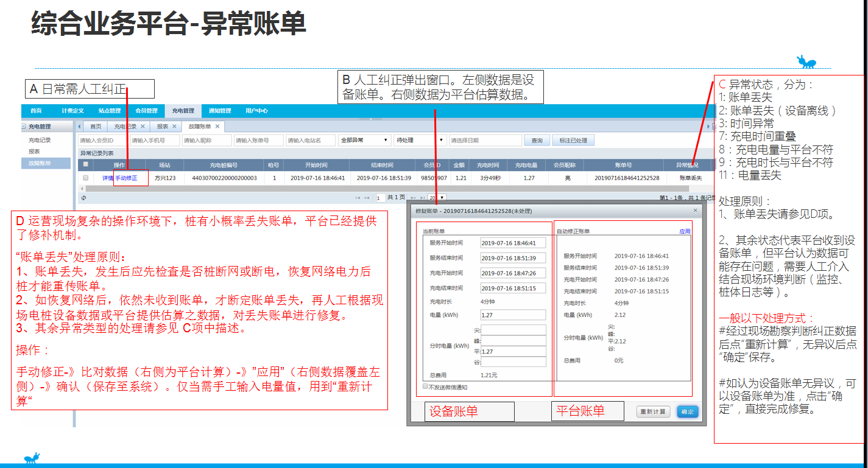This screenshot has width=868, height=468.
Task: Check the checkbox on the 方兴123 record row
Action: tap(86, 178)
